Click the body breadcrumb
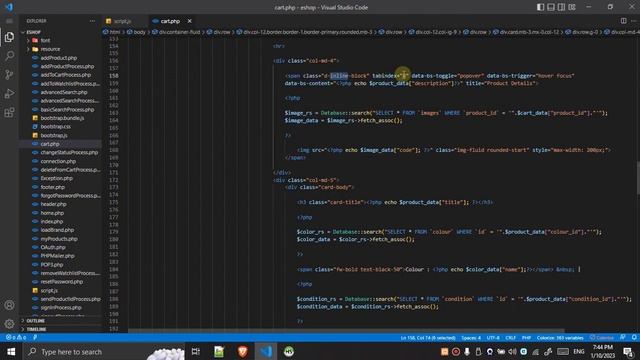 pyautogui.click(x=139, y=32)
